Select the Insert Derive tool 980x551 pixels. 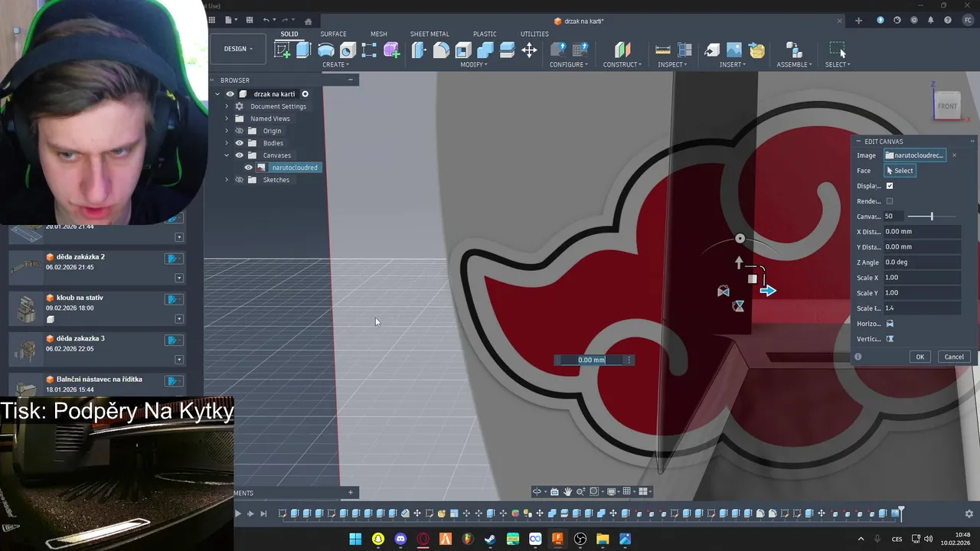point(712,51)
